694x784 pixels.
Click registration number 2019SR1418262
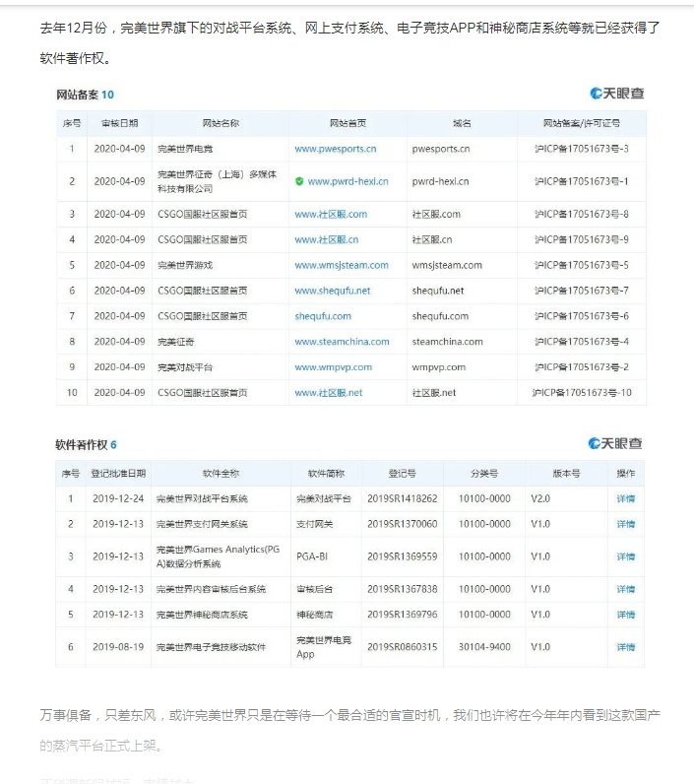point(403,499)
